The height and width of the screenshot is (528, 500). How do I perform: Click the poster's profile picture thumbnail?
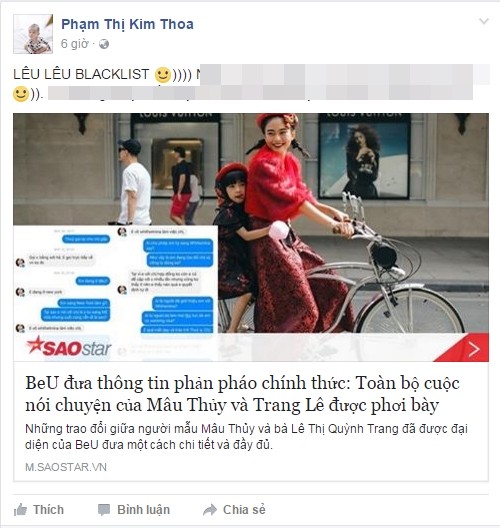click(x=33, y=34)
